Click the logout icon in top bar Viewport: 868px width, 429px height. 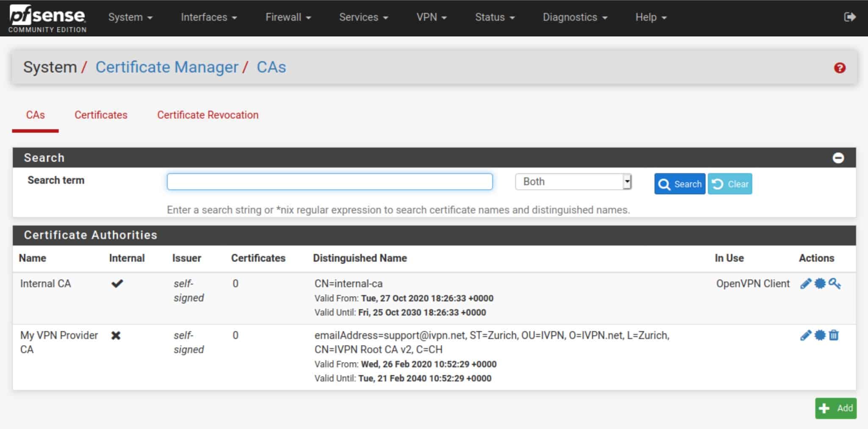point(850,17)
